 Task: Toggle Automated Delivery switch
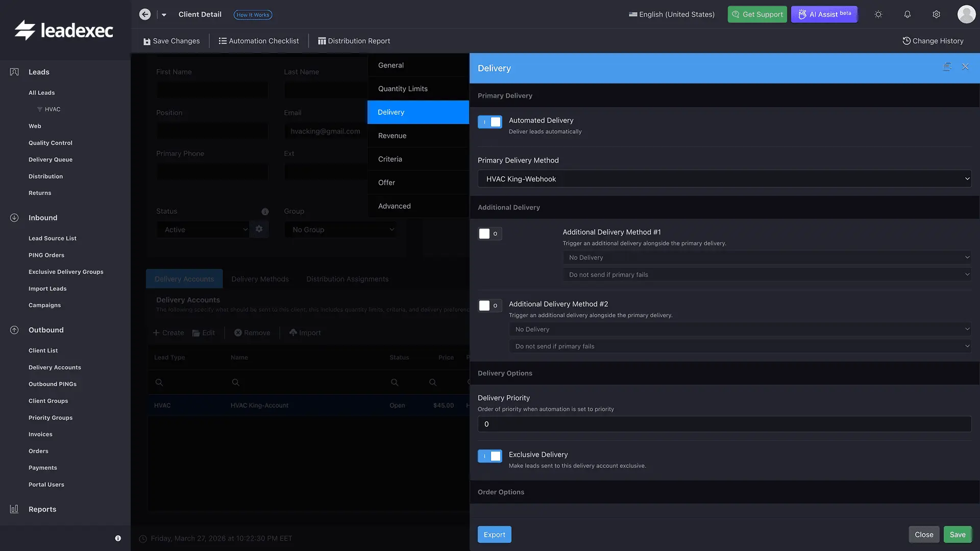click(x=490, y=122)
